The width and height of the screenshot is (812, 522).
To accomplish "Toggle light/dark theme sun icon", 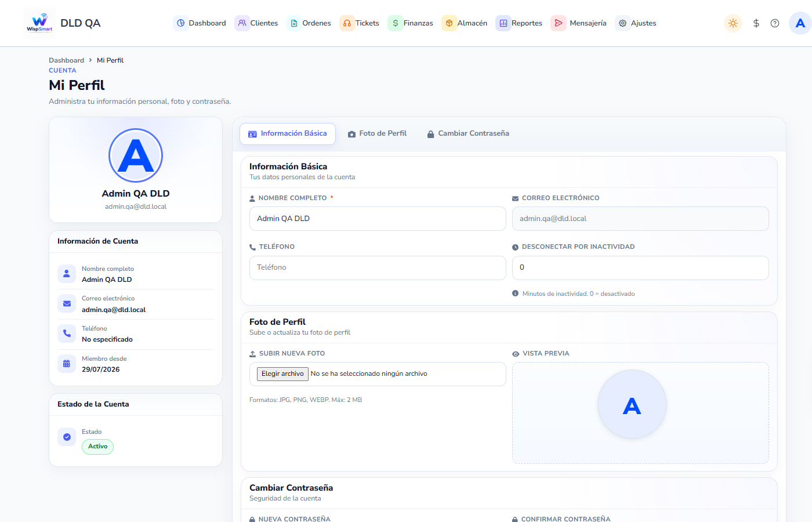I will pos(733,23).
